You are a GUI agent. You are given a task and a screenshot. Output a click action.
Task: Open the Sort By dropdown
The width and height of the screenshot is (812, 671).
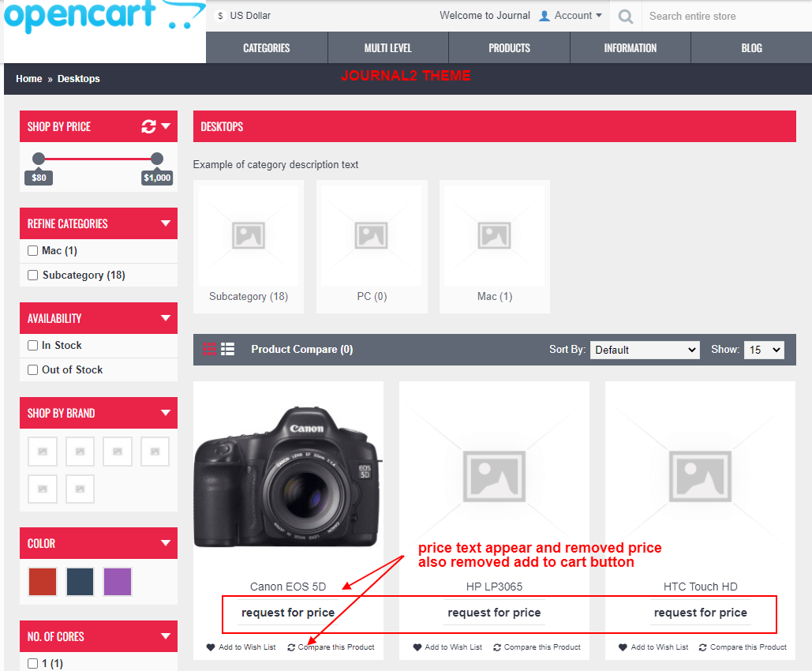pos(645,350)
